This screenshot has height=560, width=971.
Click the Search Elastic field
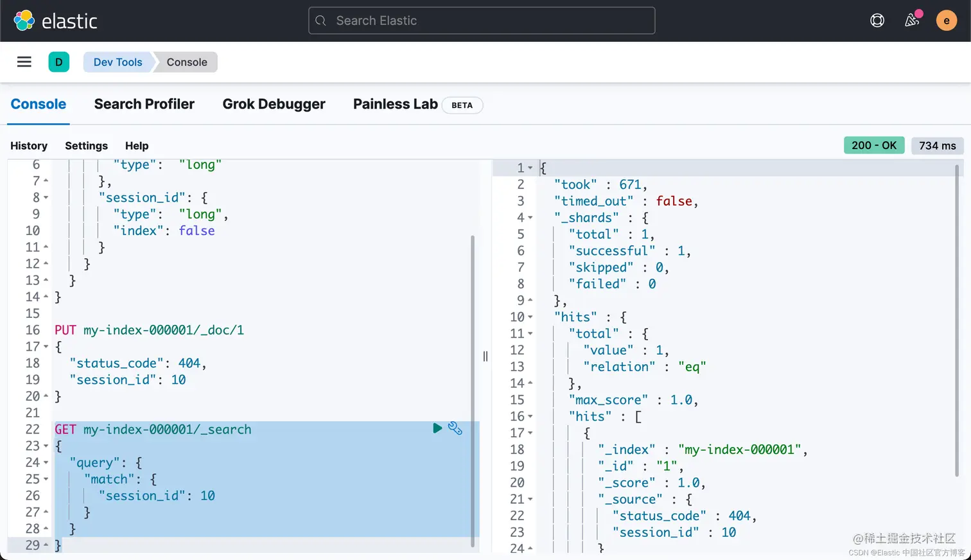click(x=482, y=21)
